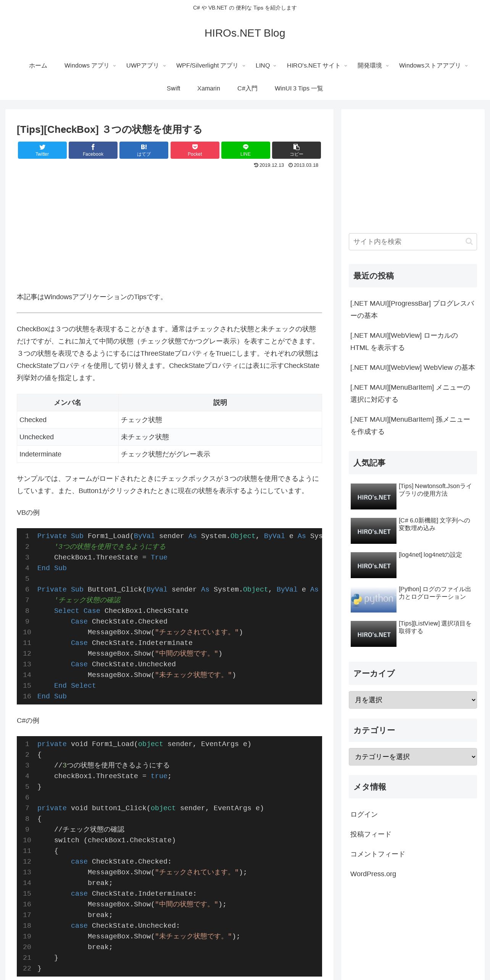Click C# line checkBox1.ThreeState = true;
This screenshot has height=980, width=490.
(113, 776)
